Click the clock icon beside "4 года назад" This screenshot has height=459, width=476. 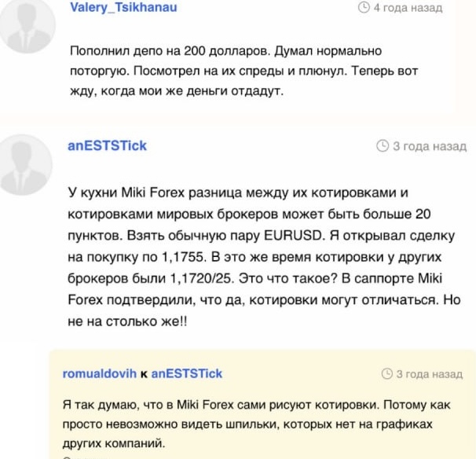(x=364, y=7)
